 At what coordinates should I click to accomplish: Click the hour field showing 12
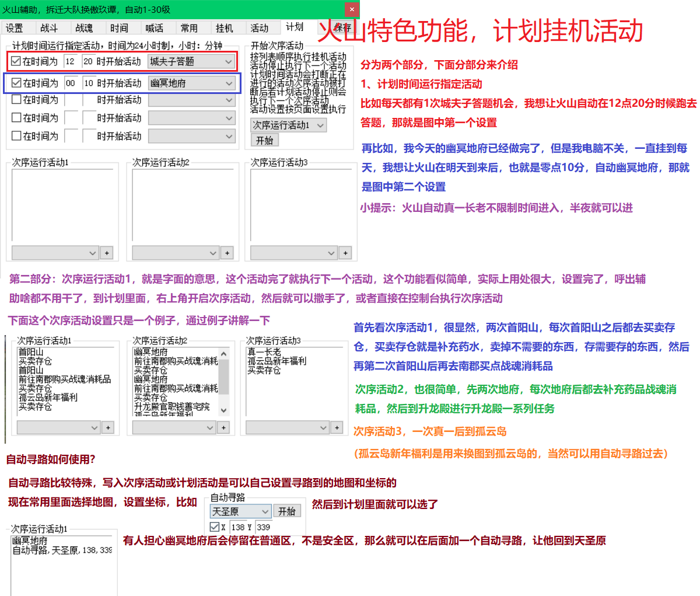[71, 61]
